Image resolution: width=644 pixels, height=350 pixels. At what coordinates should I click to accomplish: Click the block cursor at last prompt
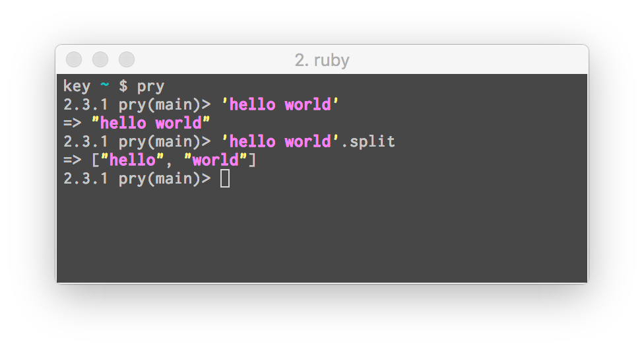coord(224,179)
